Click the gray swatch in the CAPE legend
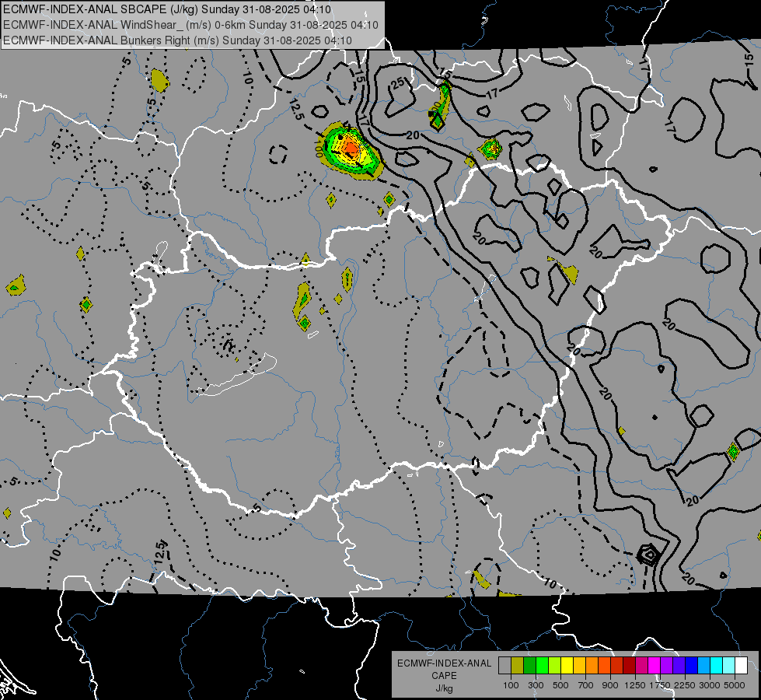This screenshot has width=761, height=700. coord(504,666)
